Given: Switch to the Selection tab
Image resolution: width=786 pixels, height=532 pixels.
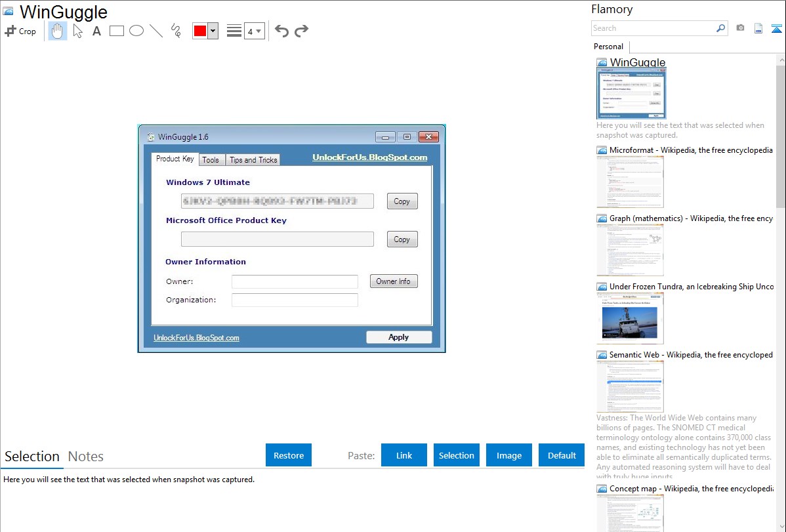Looking at the screenshot, I should (32, 457).
